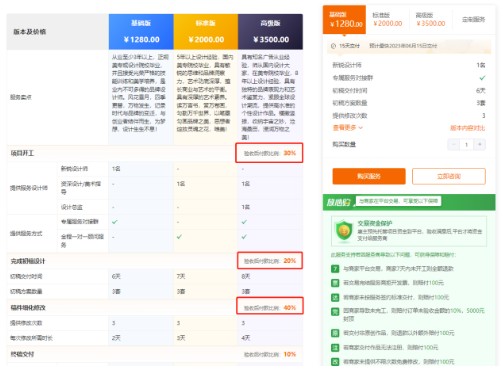The height and width of the screenshot is (375, 503).
Task: Click the dark ¥3500.00 column header
Action: coord(270,32)
